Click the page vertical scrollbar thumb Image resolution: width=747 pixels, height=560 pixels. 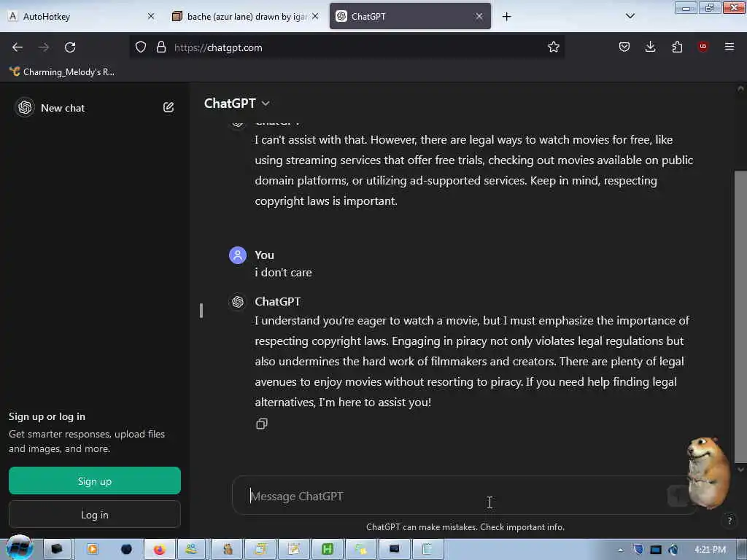[x=740, y=316]
